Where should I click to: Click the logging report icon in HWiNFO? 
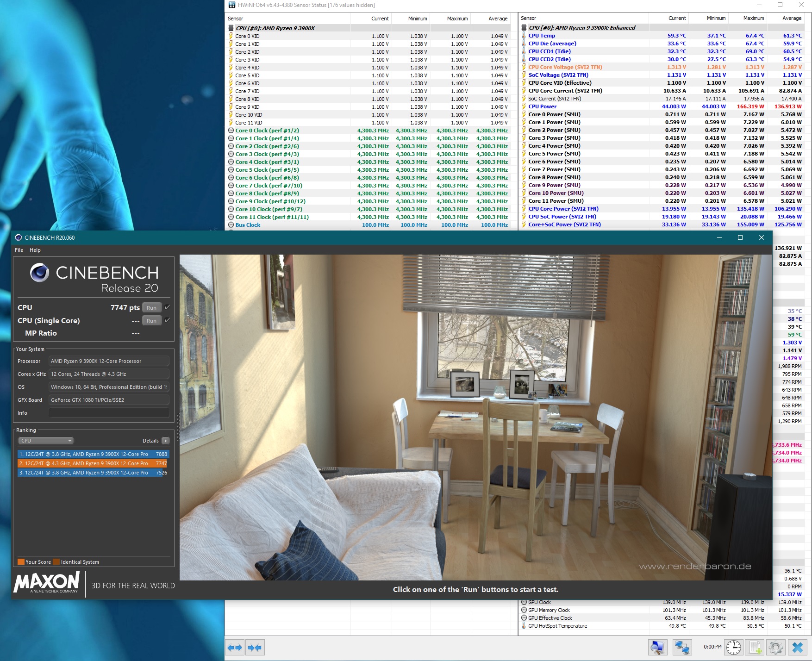755,647
